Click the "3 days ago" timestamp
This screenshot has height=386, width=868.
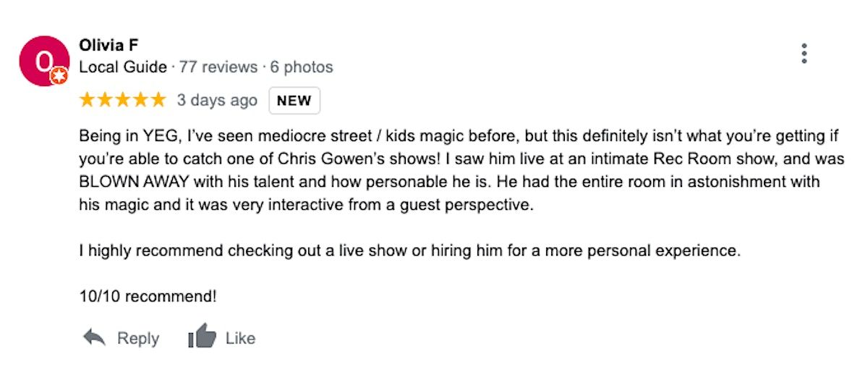point(217,101)
